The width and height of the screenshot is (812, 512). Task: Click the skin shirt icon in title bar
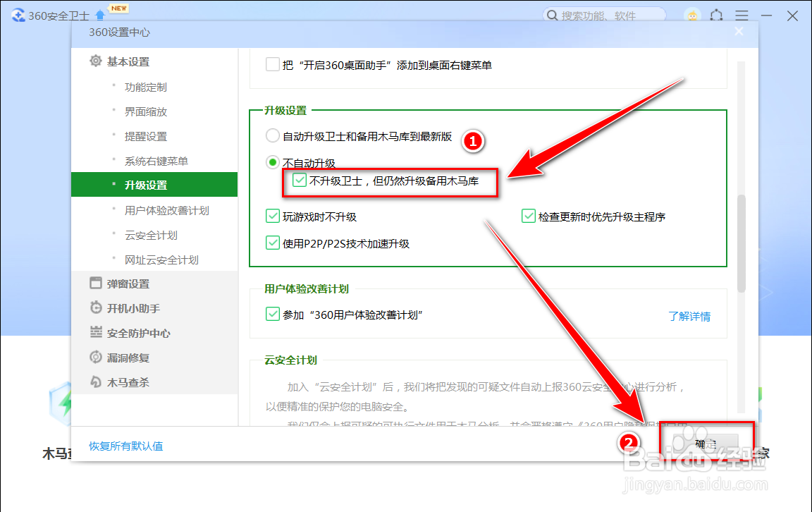click(717, 16)
